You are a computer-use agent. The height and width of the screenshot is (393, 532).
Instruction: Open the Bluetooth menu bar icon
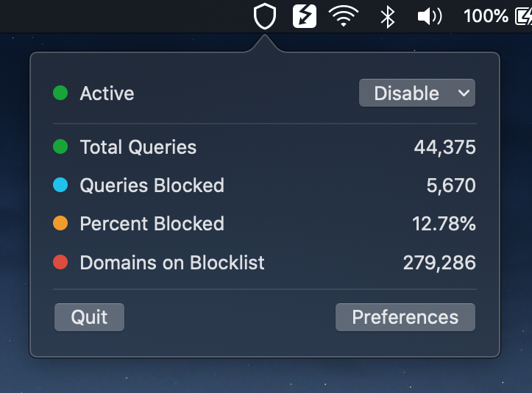(388, 17)
